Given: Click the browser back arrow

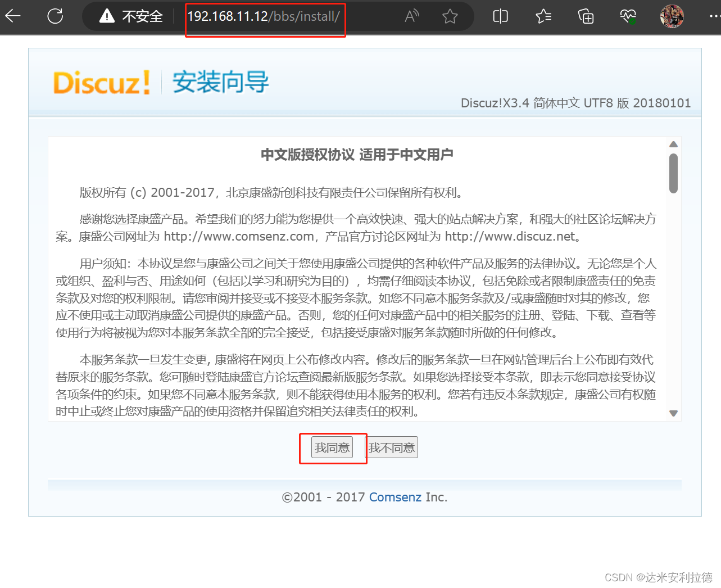Looking at the screenshot, I should (12, 16).
